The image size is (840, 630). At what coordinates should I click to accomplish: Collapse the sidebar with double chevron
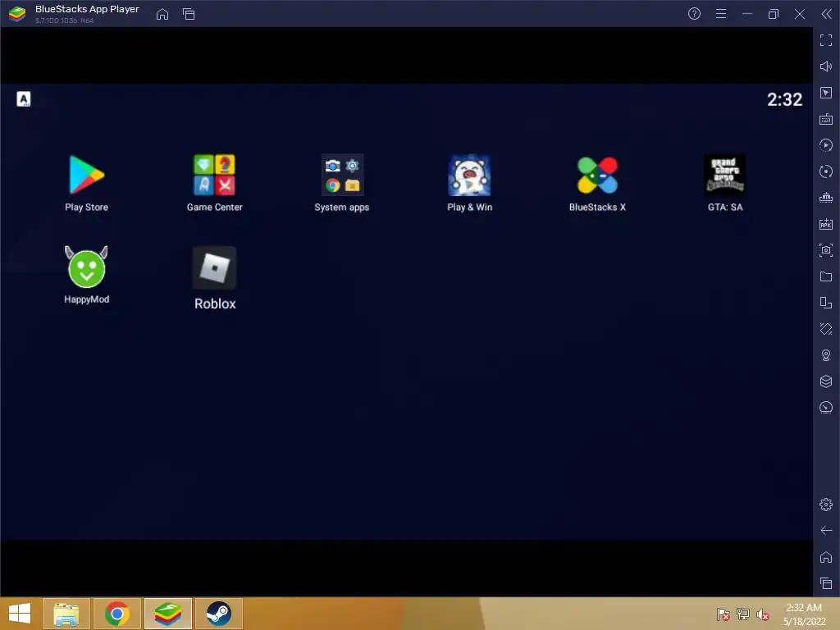[827, 14]
